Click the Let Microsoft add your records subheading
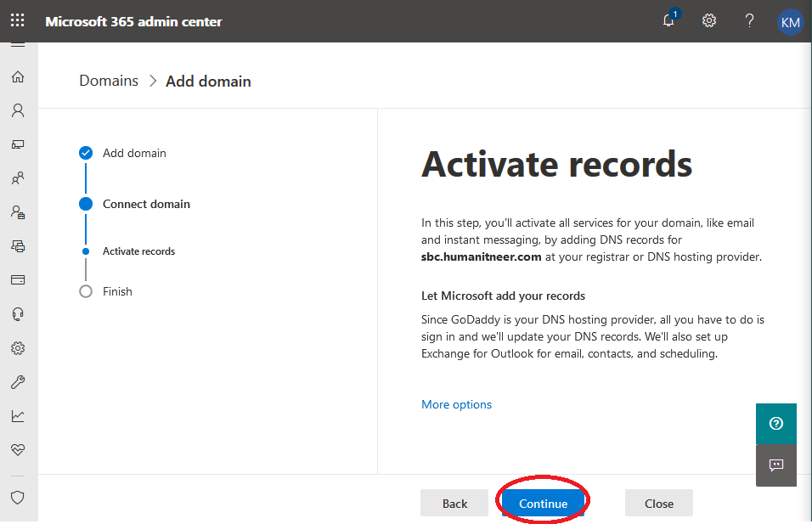Screen dimensions: 812x524 [x=503, y=296]
